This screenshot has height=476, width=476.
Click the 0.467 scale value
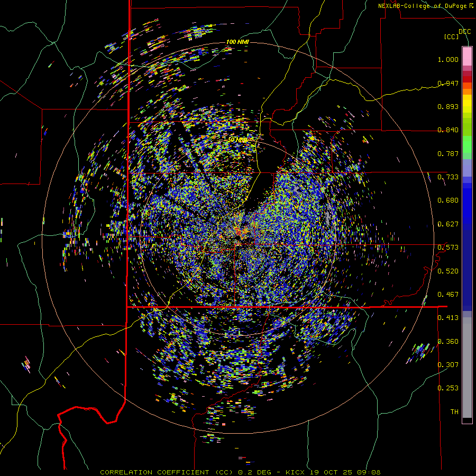(x=448, y=294)
